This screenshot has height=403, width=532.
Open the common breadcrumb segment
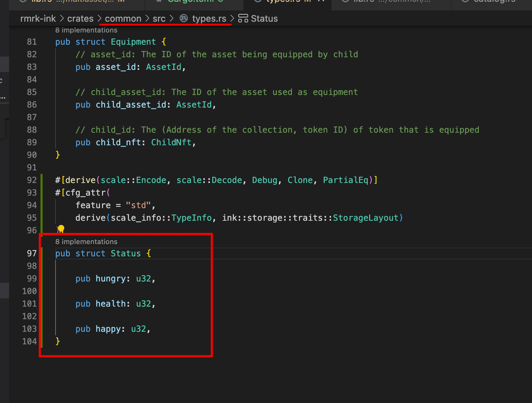pyautogui.click(x=123, y=19)
